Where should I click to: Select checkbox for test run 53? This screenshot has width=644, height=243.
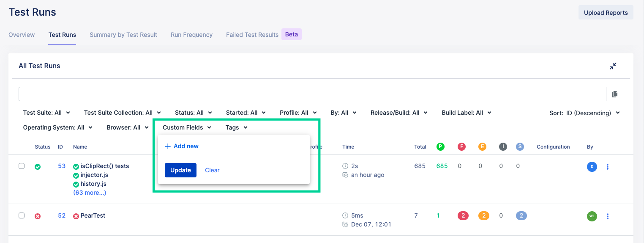[22, 166]
